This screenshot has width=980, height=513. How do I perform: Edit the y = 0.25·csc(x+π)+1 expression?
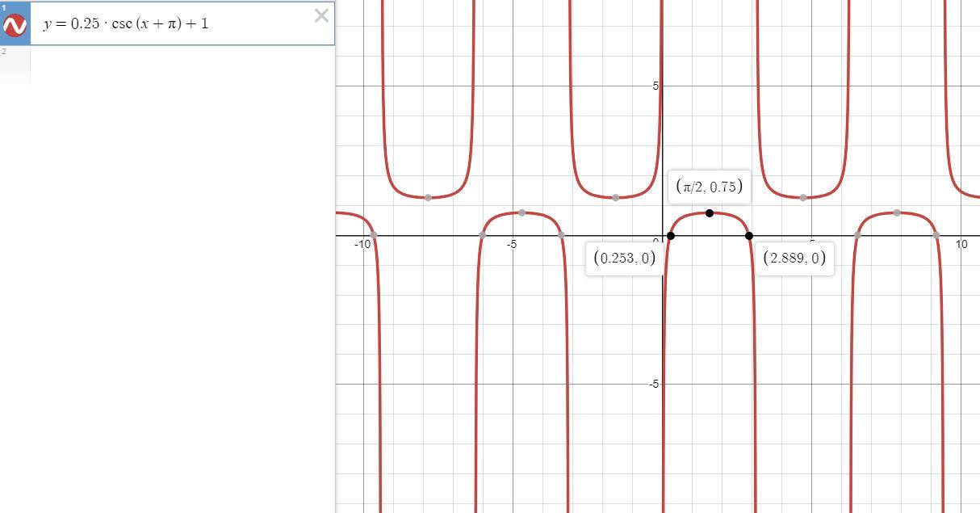(126, 23)
